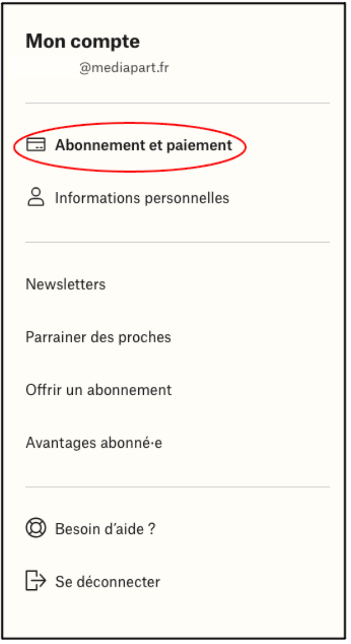Click the Mon compte heading
This screenshot has height=644, width=351.
tap(82, 41)
